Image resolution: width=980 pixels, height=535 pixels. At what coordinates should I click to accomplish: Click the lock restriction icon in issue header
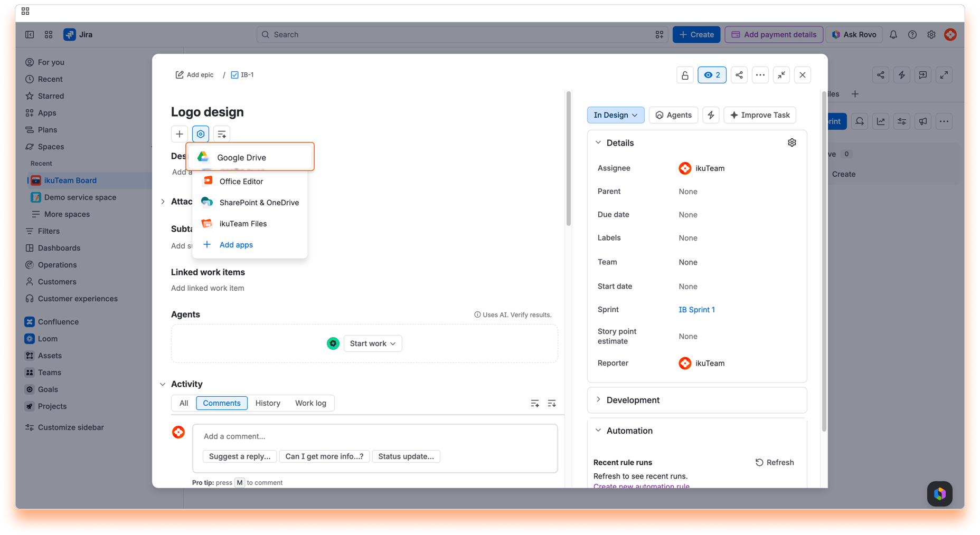[685, 75]
